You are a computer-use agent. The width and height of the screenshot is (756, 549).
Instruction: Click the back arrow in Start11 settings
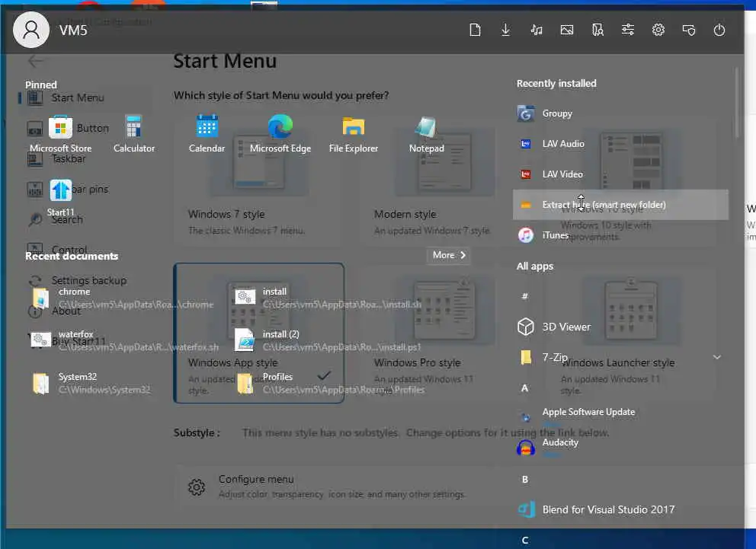click(35, 61)
